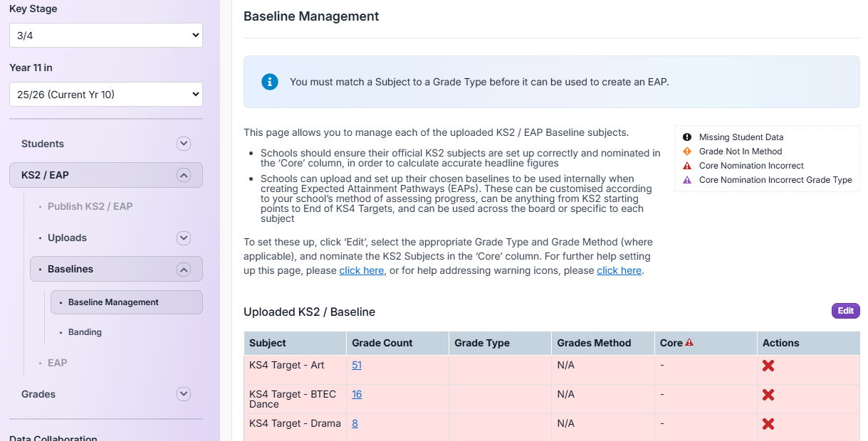Click the blue info icon in the notice banner
868x441 pixels.
(x=269, y=82)
